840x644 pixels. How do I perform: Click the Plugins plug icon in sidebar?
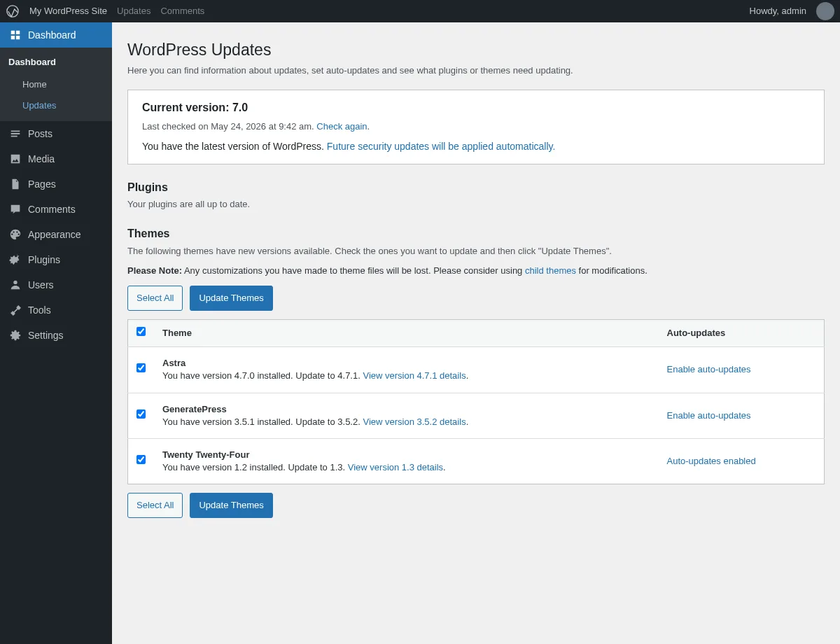[x=15, y=260]
